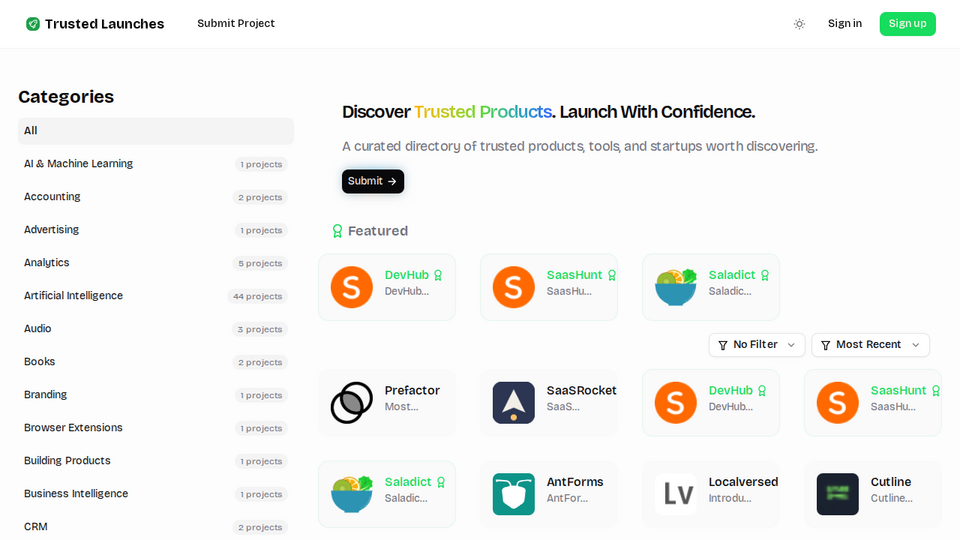Open the No Filter dropdown

click(757, 345)
